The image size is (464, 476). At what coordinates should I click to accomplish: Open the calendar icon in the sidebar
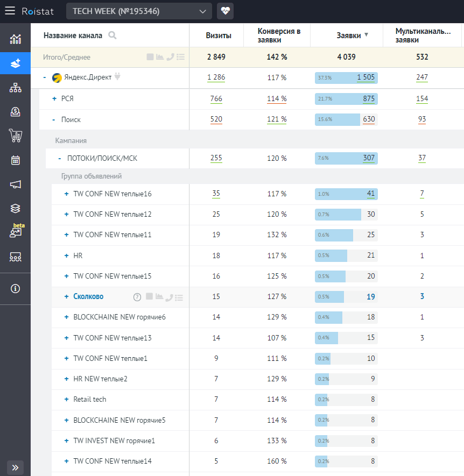[16, 160]
